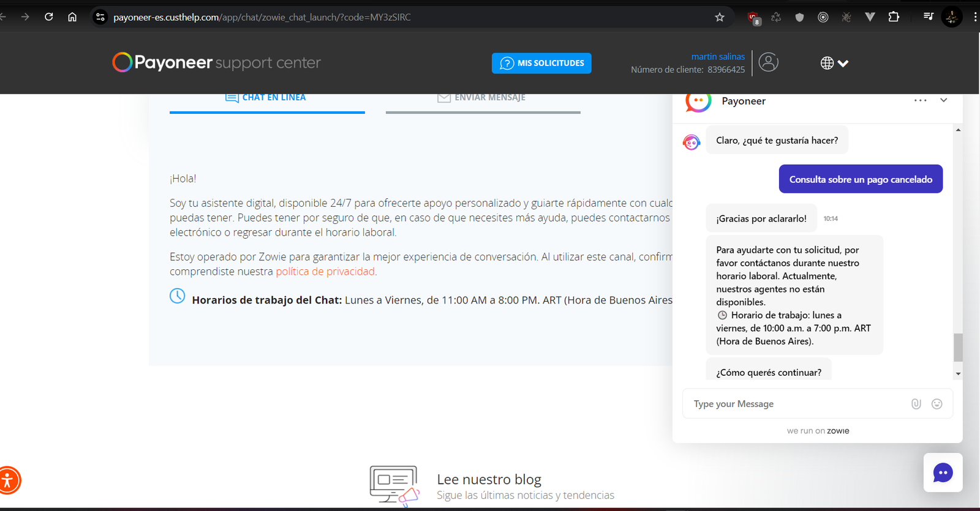Click the '¡Hola!' greeting text
The image size is (980, 511).
pos(183,179)
